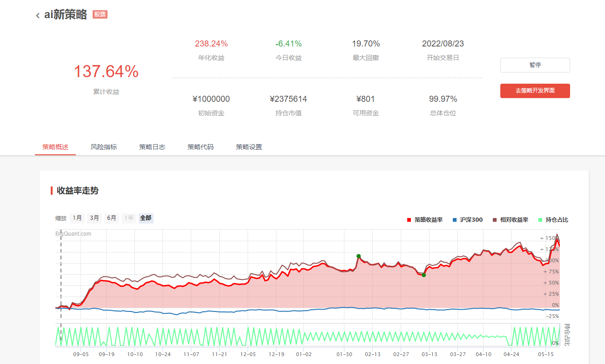
Task: Click the green peak marker near 02-06
Action: pos(358,256)
